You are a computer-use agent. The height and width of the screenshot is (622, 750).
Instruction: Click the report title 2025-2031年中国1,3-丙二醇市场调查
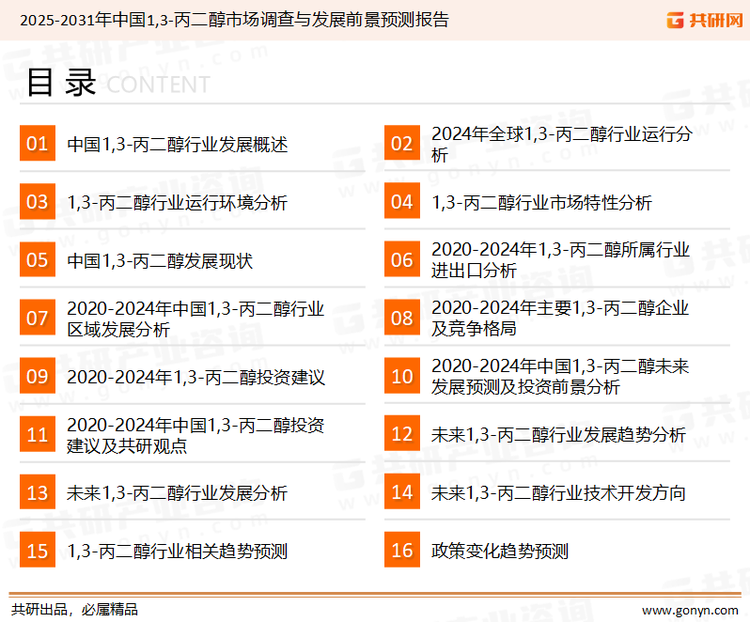click(x=234, y=20)
